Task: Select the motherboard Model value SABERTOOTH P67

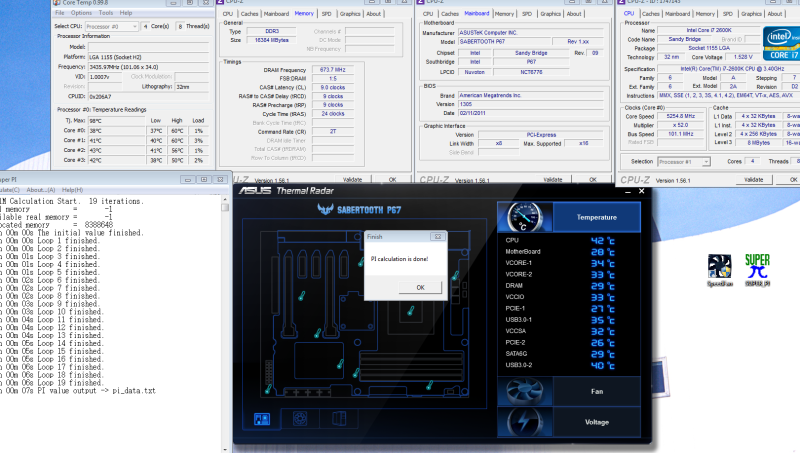Action: 504,41
